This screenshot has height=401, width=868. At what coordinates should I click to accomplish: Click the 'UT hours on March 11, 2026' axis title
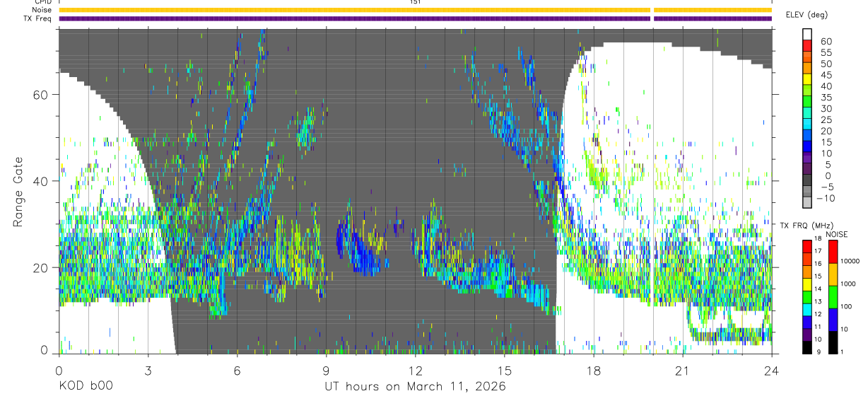click(x=415, y=387)
